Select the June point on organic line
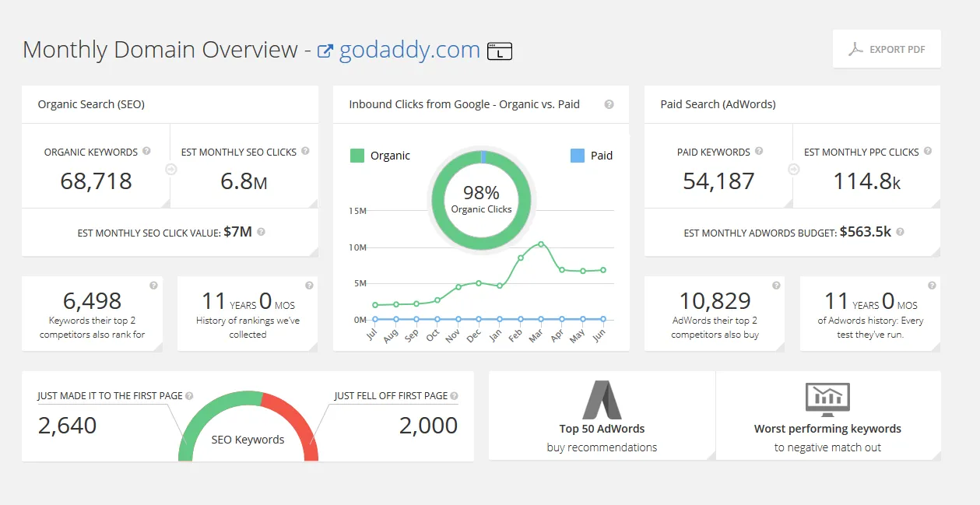This screenshot has height=505, width=980. pos(603,270)
